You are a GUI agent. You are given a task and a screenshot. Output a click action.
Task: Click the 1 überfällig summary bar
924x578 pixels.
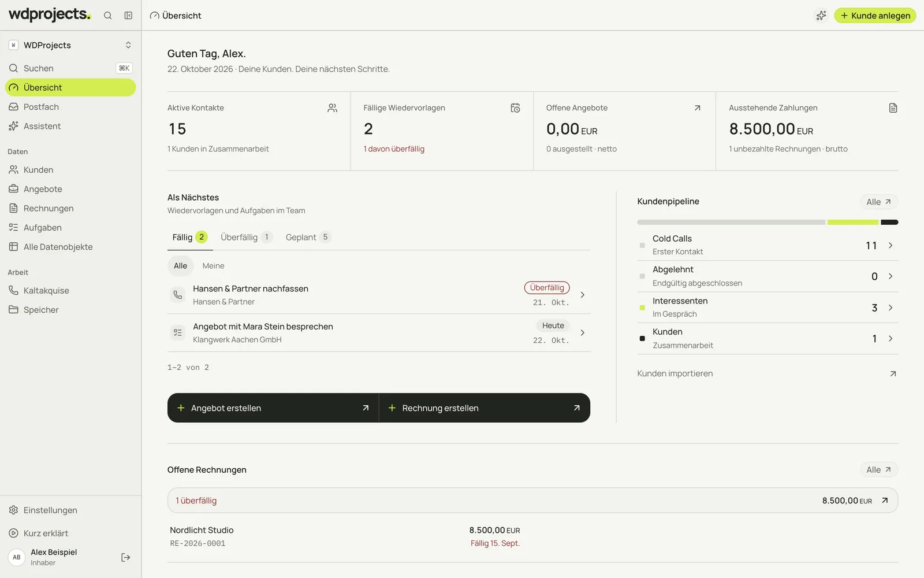tap(532, 501)
